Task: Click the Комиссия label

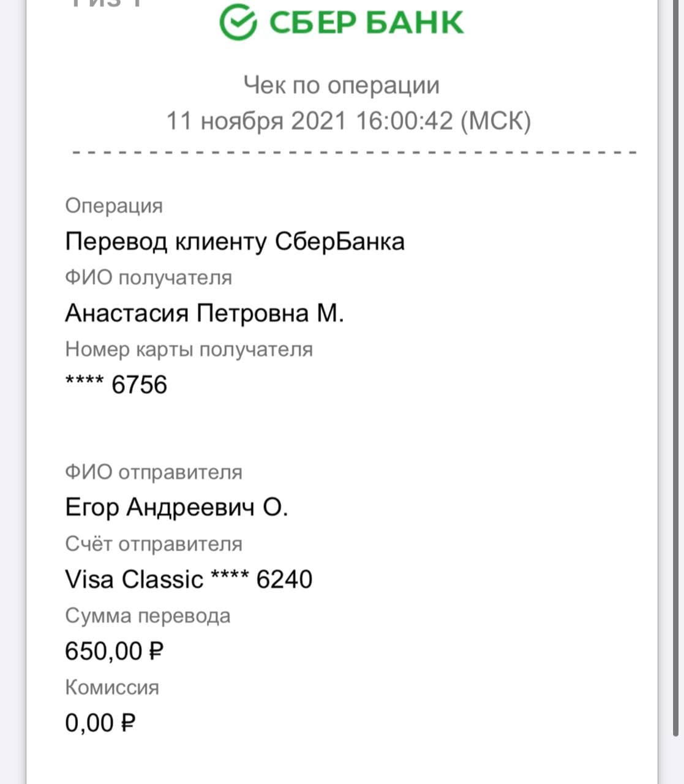Action: click(112, 687)
